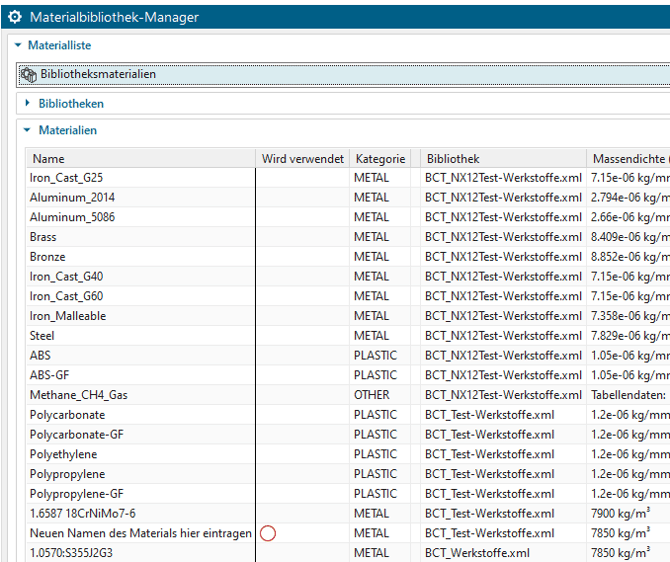Sort by Massendichte column header
This screenshot has height=562, width=670.
628,158
